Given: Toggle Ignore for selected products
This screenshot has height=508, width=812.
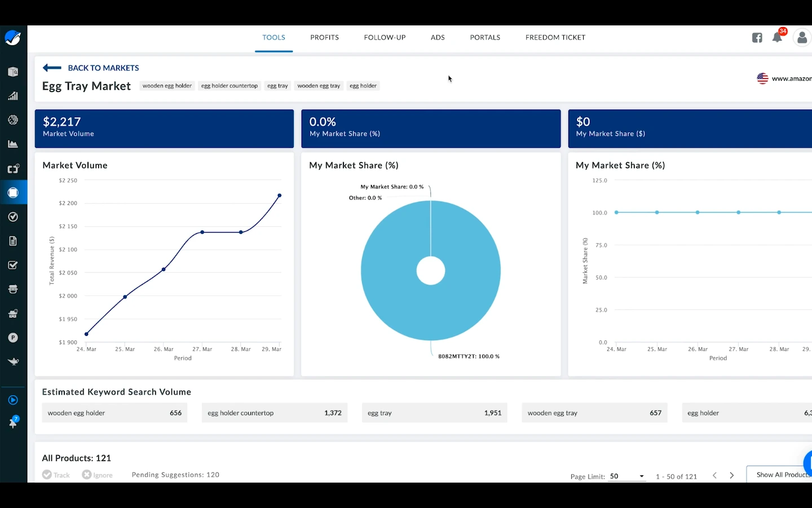Looking at the screenshot, I should [97, 475].
